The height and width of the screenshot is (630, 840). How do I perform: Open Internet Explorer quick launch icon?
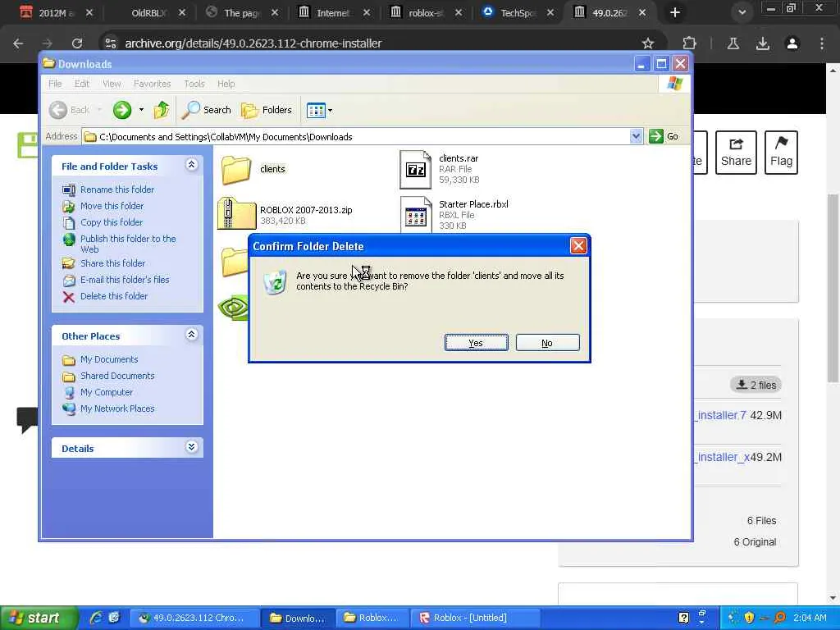point(96,618)
